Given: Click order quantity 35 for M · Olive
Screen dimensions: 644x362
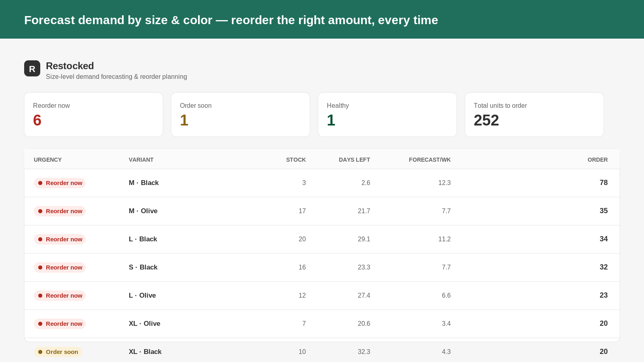Looking at the screenshot, I should (603, 211).
